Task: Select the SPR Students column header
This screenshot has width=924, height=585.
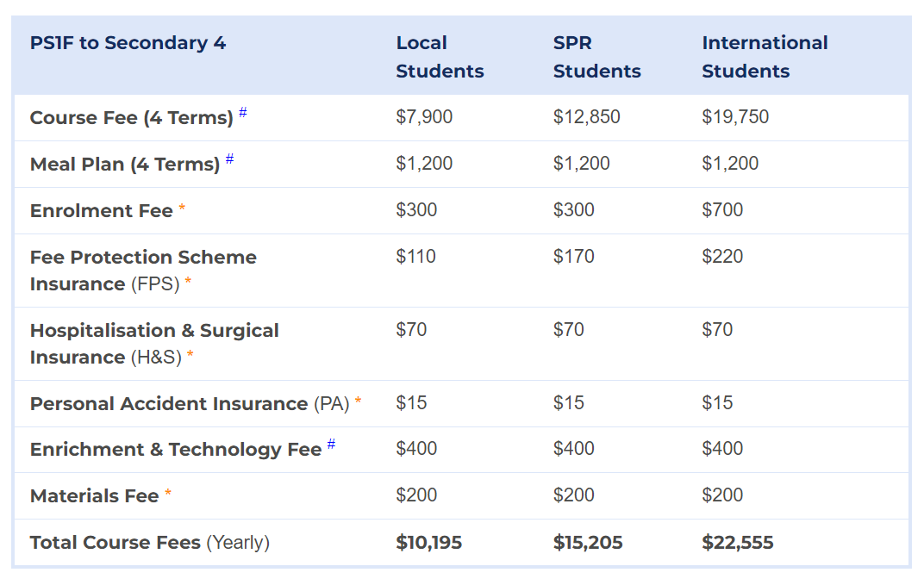Action: [597, 57]
